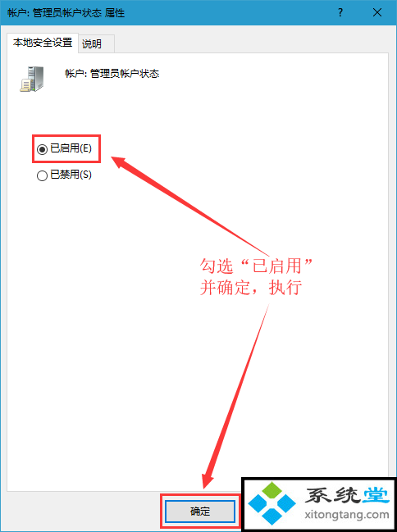Click the dialog title bar text
Screen dimensions: 397x532
(x=66, y=13)
